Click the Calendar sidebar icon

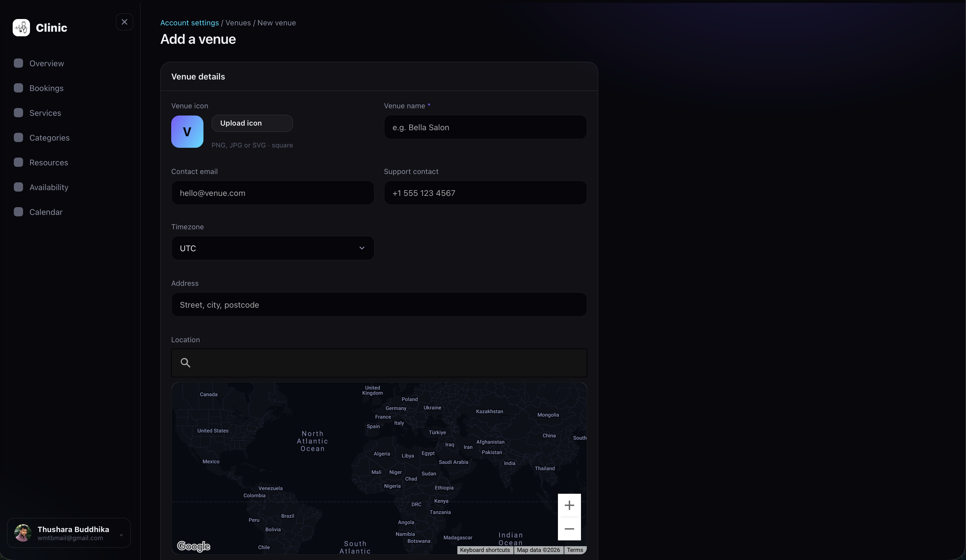coord(18,212)
